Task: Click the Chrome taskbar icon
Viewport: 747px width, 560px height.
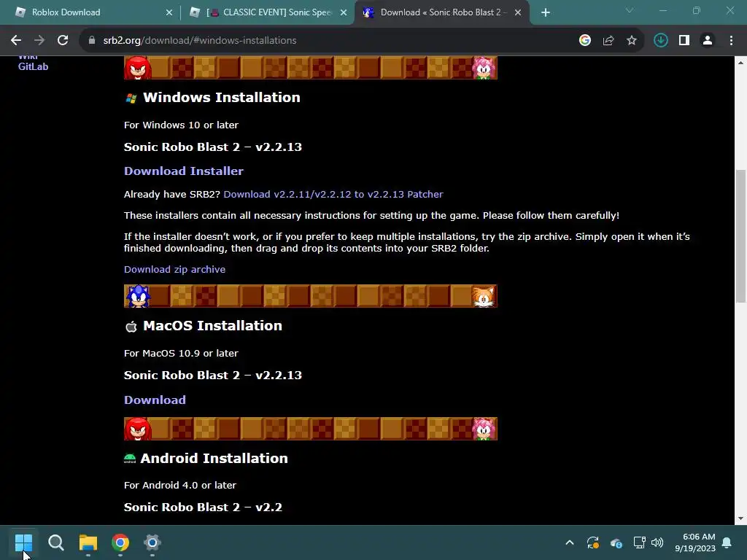Action: click(x=120, y=542)
